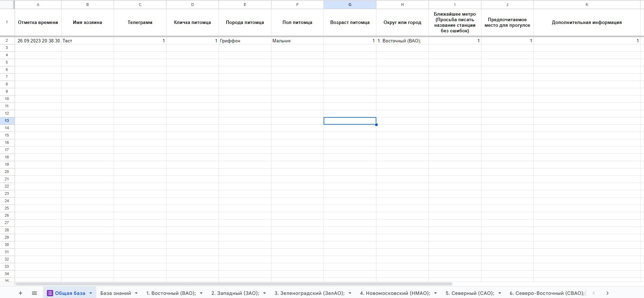Select row 2 cell in Телеграмм column
The height and width of the screenshot is (298, 644).
tap(140, 41)
